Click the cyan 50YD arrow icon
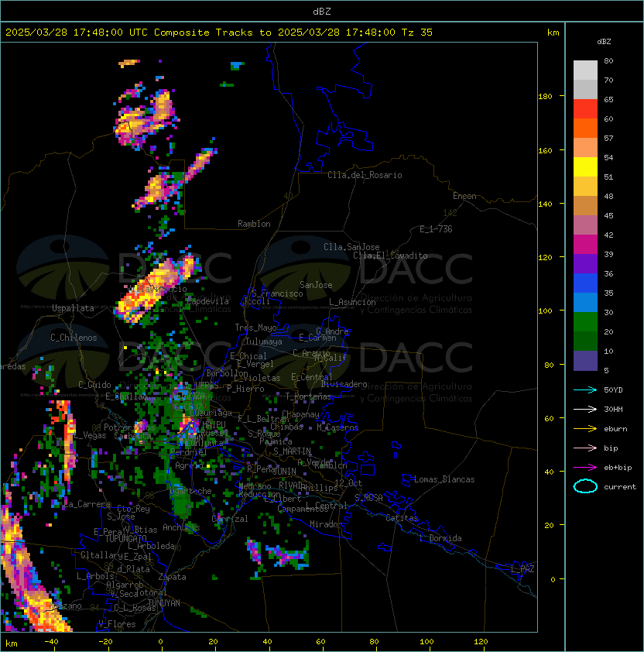This screenshot has width=644, height=652. tap(585, 389)
